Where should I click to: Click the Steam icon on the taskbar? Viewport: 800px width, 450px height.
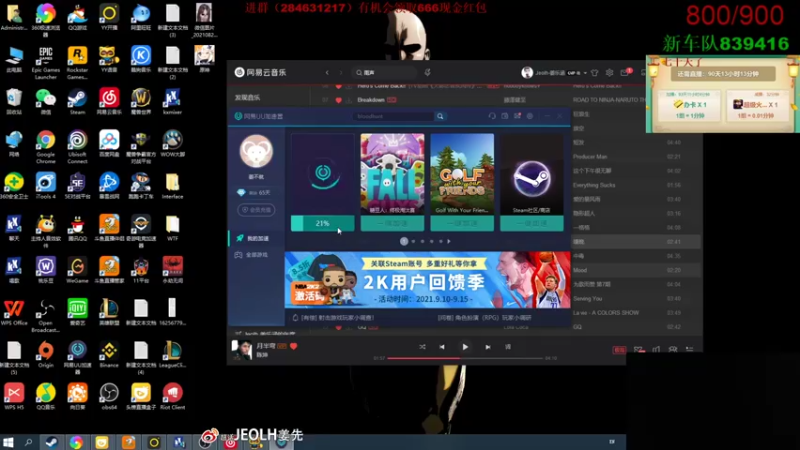pos(51,442)
